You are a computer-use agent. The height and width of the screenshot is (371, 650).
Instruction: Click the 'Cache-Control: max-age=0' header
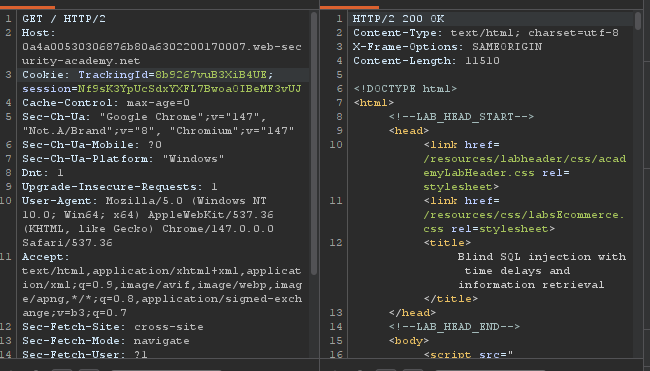coord(106,103)
